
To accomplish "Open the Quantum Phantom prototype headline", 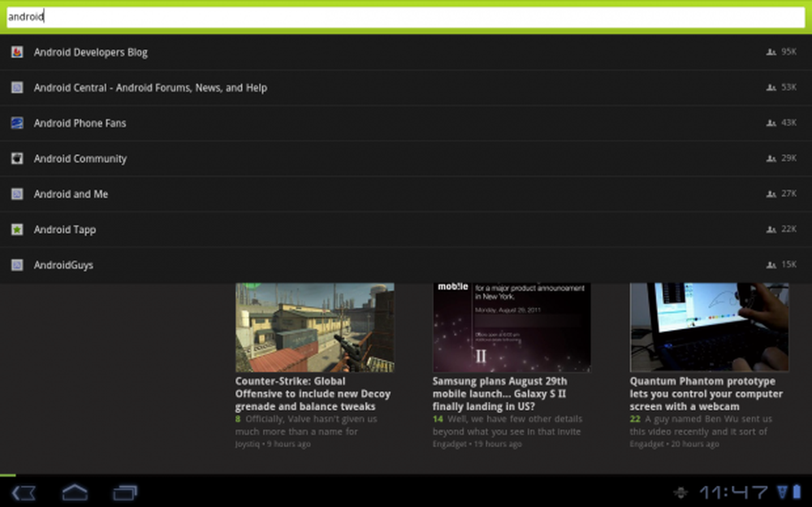I will pyautogui.click(x=706, y=394).
